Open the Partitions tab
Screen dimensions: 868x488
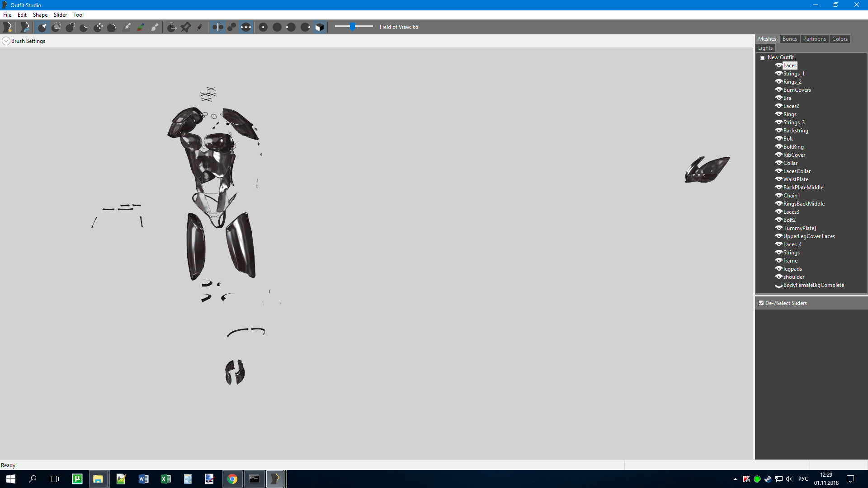tap(814, 39)
